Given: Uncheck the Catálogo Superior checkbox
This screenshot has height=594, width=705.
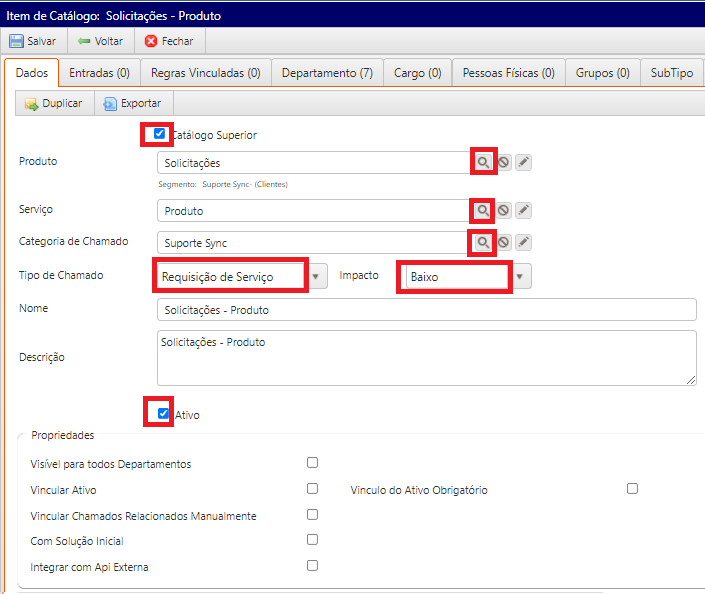Looking at the screenshot, I should [160, 133].
